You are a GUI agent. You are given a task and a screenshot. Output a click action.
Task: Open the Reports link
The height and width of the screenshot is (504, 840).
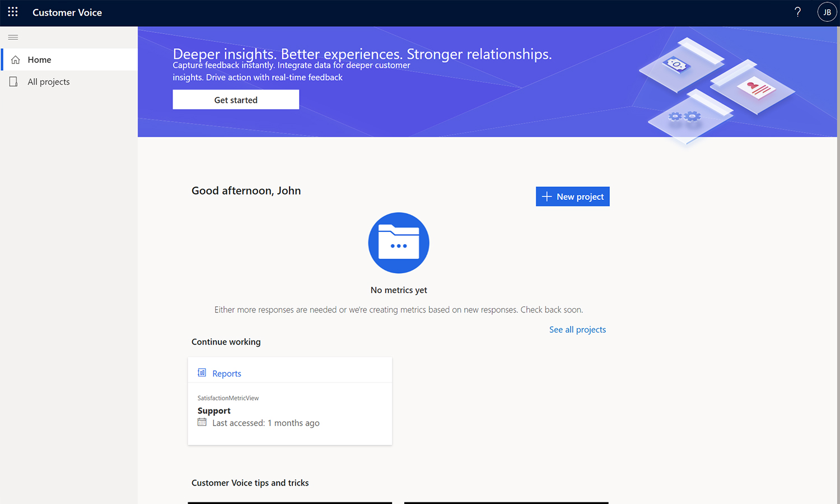click(226, 373)
